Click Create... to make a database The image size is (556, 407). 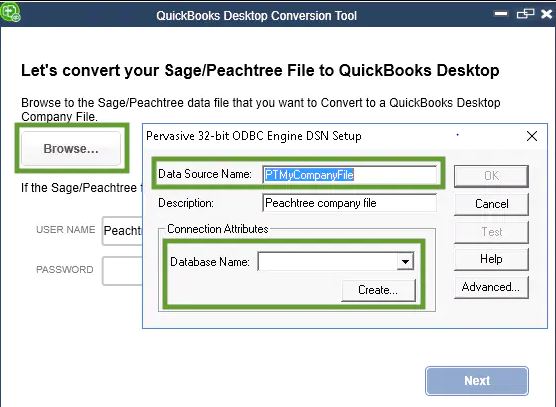coord(378,290)
